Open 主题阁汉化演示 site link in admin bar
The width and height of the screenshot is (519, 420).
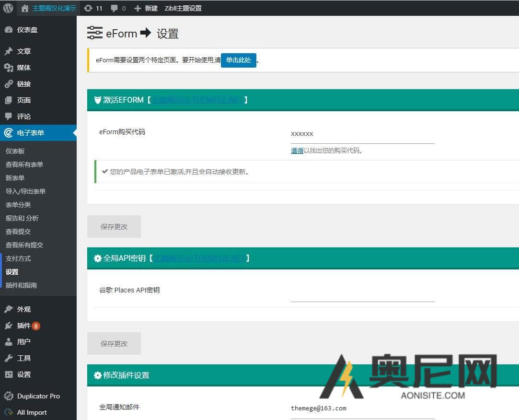click(54, 8)
